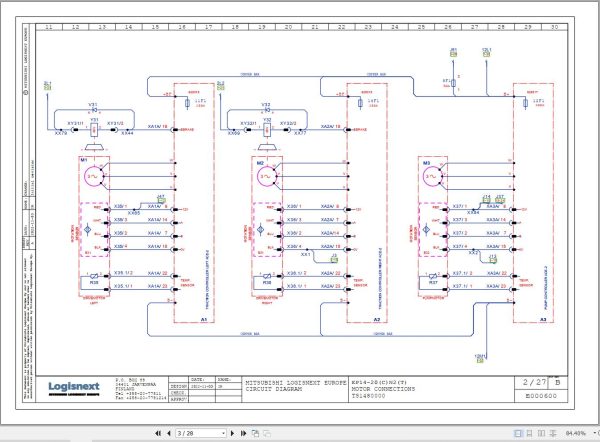Viewport: 600px width, 442px height.
Task: Click the next view icon
Action: point(267,433)
